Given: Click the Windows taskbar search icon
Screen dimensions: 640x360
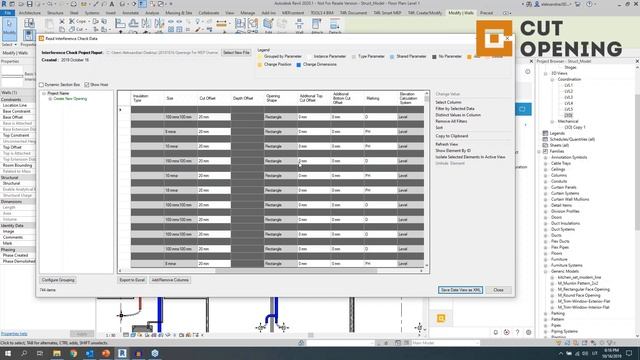Looking at the screenshot, I should (x=24, y=353).
